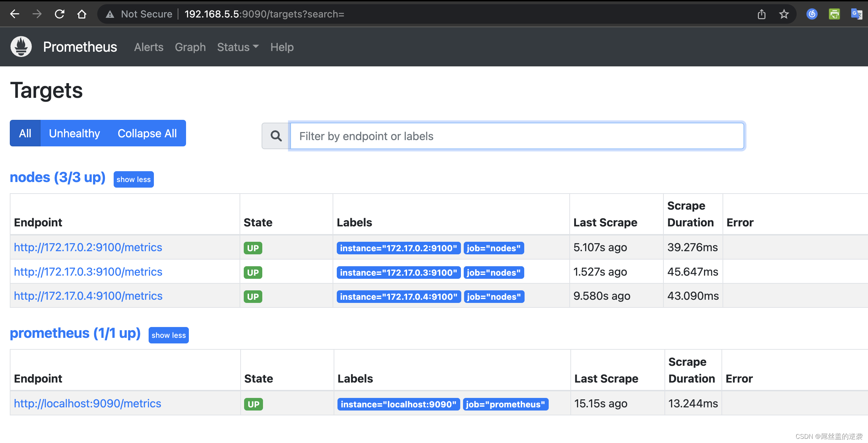868x443 pixels.
Task: Bookmark the page with the star icon
Action: [784, 14]
